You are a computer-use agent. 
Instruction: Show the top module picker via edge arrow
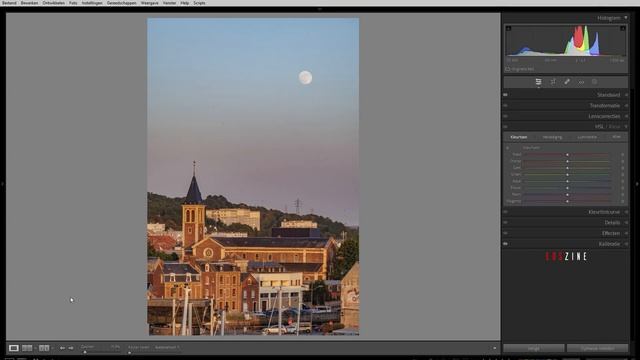320,9
